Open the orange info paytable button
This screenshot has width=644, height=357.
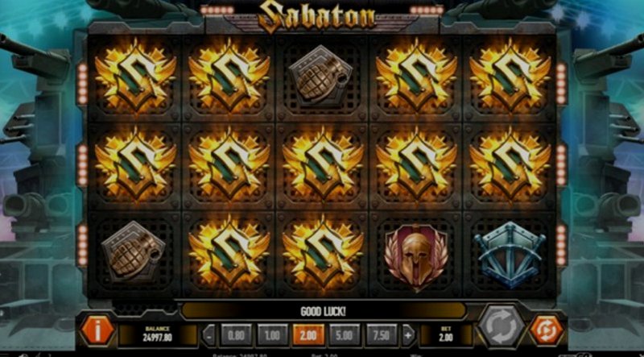[x=97, y=330]
